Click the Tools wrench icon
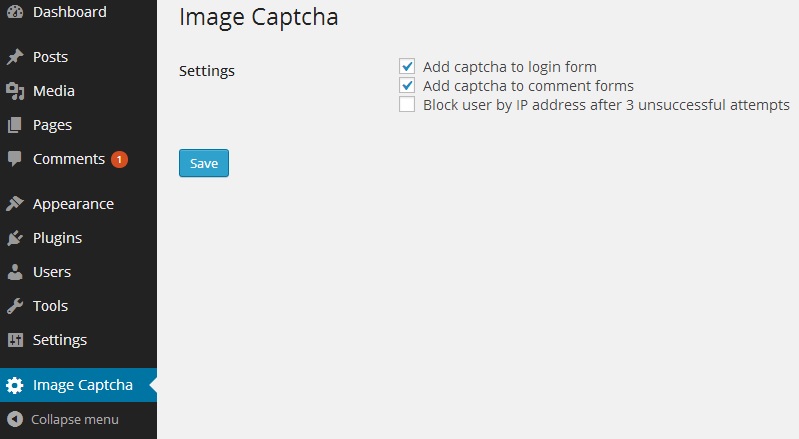Image resolution: width=799 pixels, height=439 pixels. pyautogui.click(x=15, y=306)
